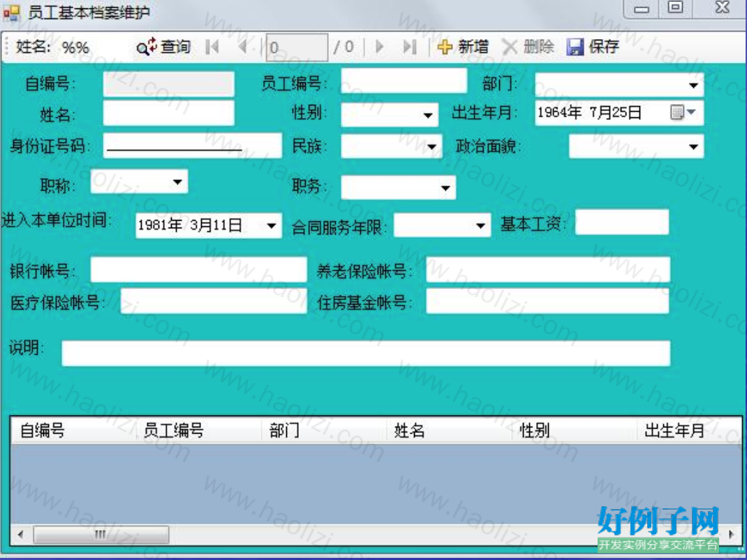Save record with 保存 button
Screen dimensions: 747x560
(x=593, y=47)
